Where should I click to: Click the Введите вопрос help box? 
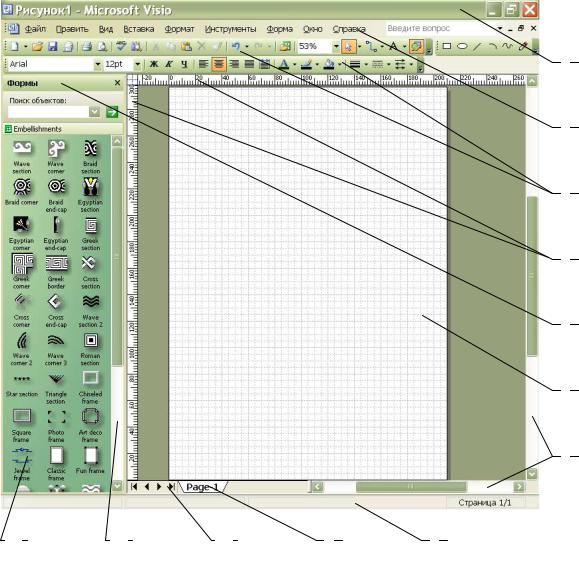coord(441,28)
